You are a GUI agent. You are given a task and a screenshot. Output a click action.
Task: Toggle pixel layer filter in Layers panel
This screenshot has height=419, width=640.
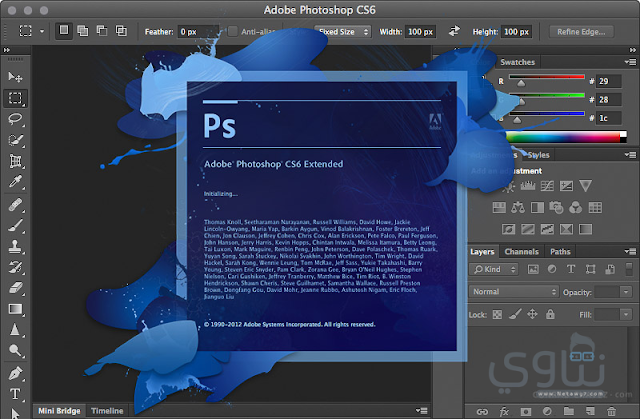pyautogui.click(x=533, y=269)
